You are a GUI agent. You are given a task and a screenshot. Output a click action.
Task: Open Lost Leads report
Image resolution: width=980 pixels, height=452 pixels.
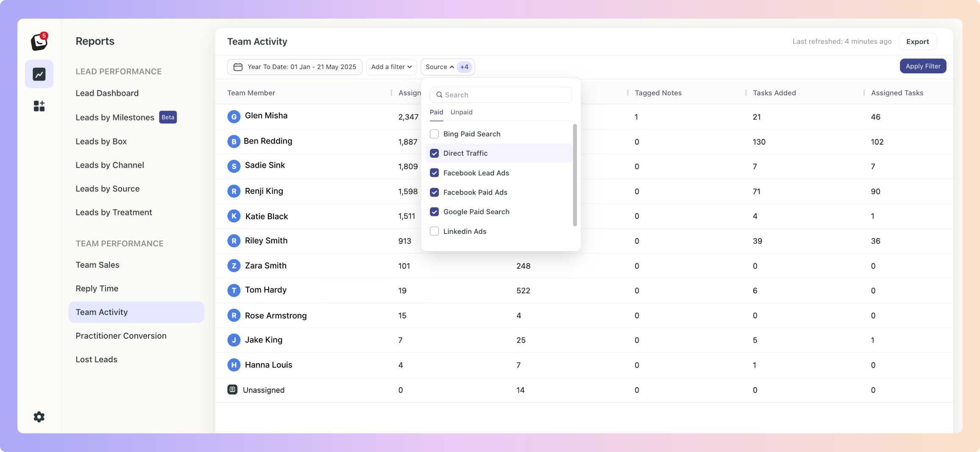coord(97,360)
